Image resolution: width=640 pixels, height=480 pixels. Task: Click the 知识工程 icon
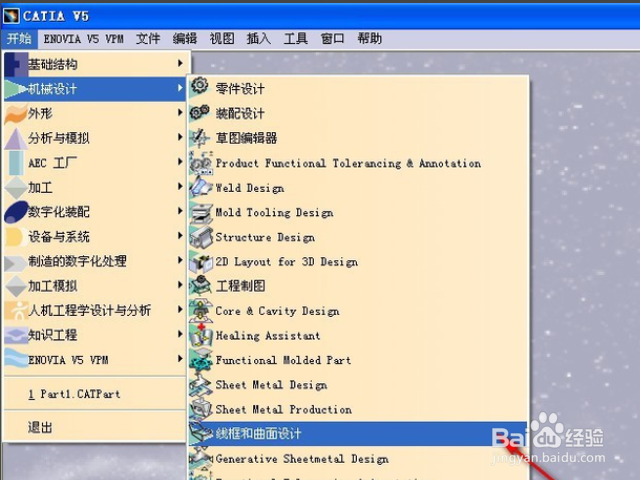pyautogui.click(x=16, y=336)
